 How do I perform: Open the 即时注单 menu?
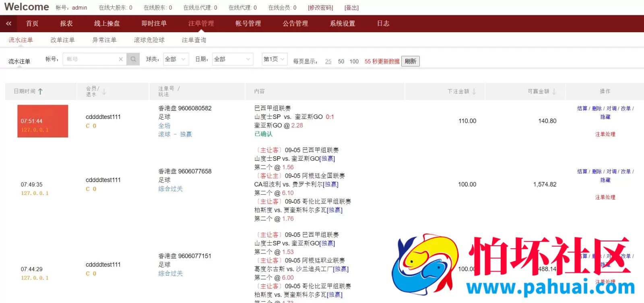pyautogui.click(x=154, y=23)
